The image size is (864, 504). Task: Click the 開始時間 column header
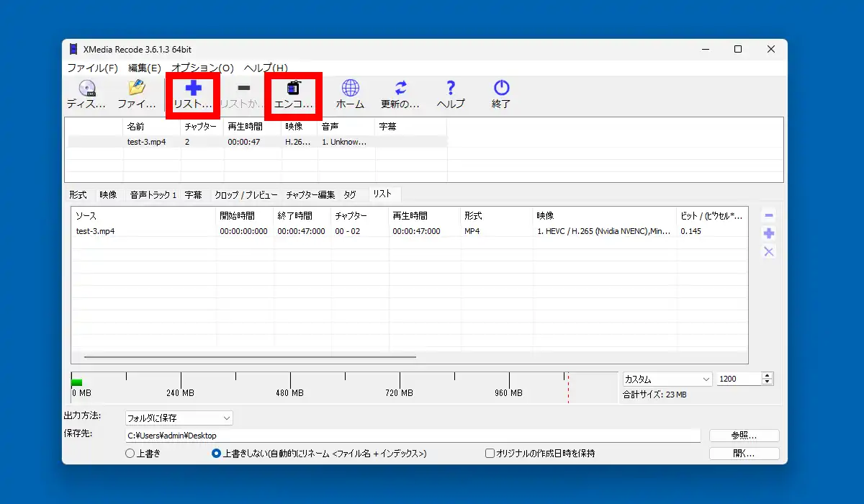click(245, 215)
